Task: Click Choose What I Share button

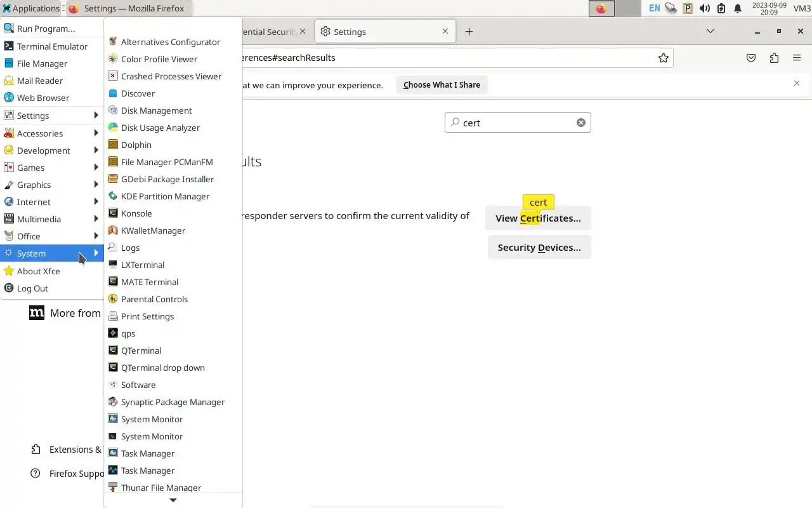Action: 442,84
